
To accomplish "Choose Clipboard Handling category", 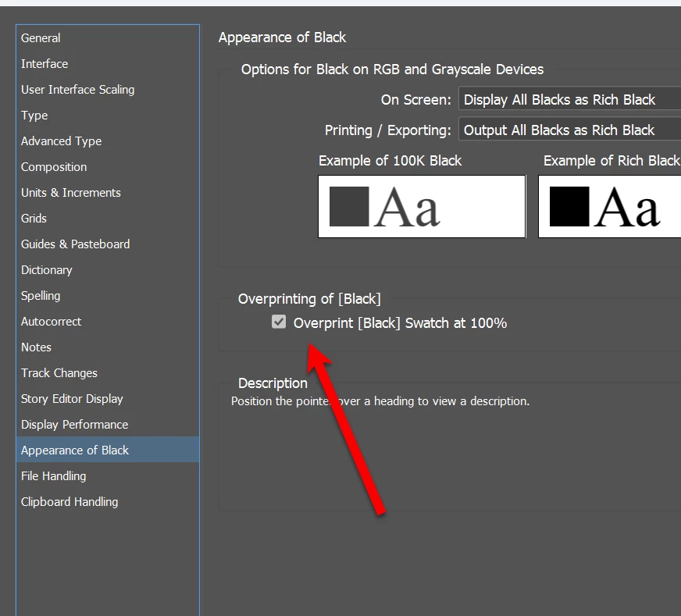I will click(108, 502).
